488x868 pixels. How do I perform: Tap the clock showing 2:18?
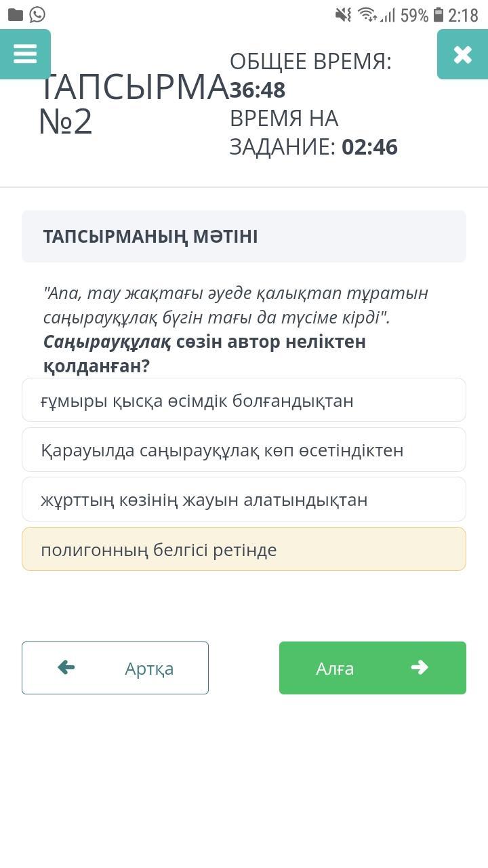point(464,15)
